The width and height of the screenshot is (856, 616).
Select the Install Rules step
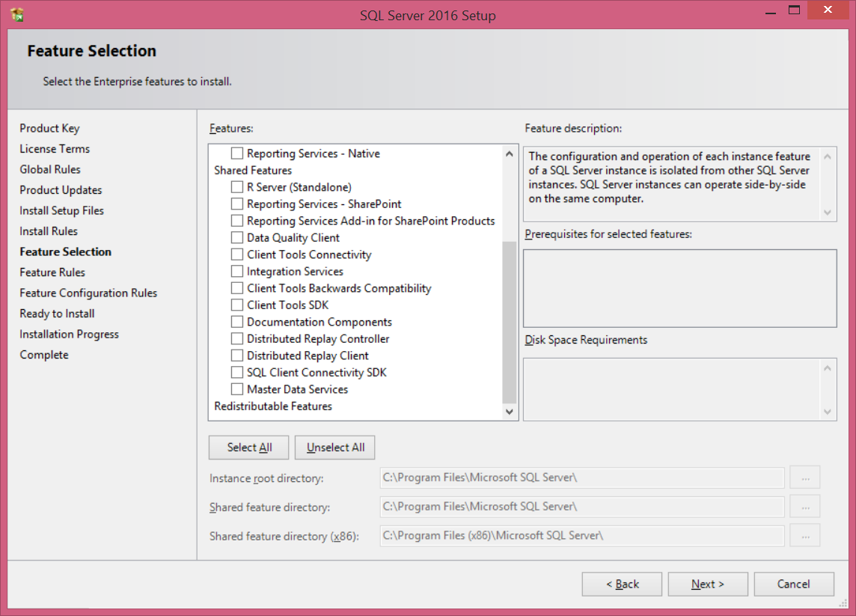pos(49,231)
